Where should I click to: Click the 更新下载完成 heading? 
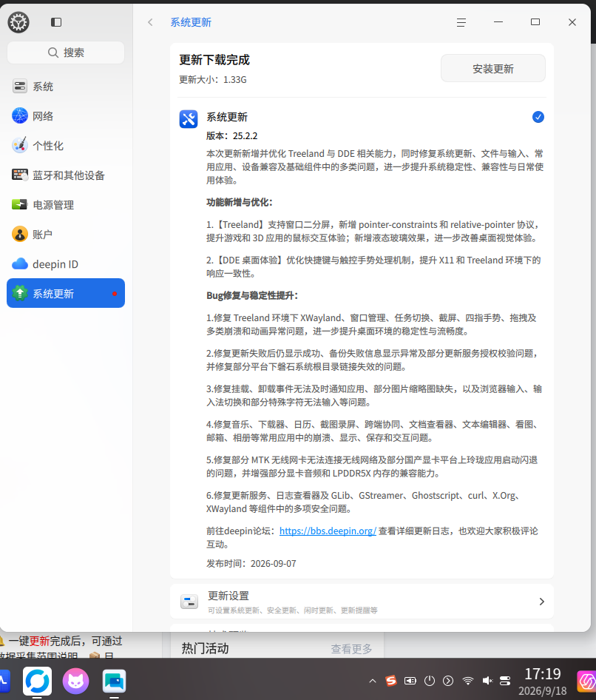tap(214, 60)
